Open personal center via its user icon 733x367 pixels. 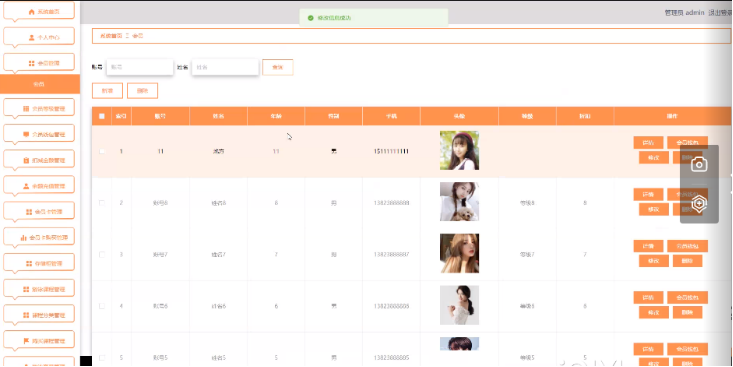click(x=31, y=37)
